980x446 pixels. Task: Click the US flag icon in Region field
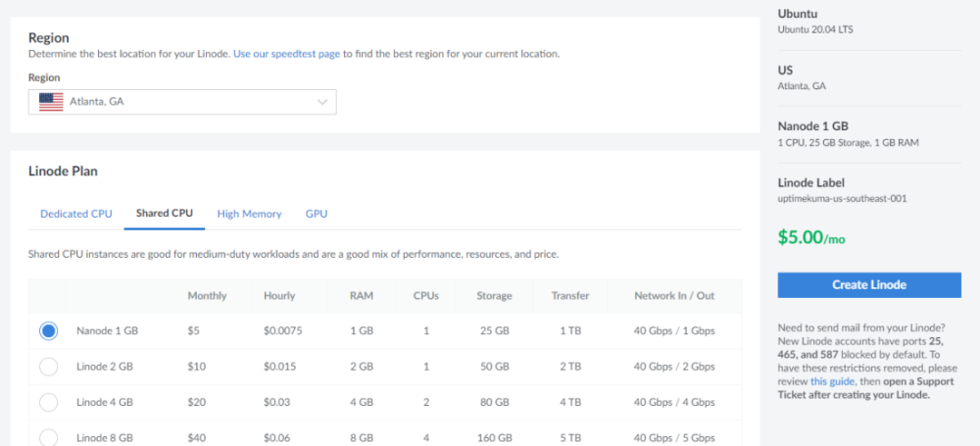51,101
